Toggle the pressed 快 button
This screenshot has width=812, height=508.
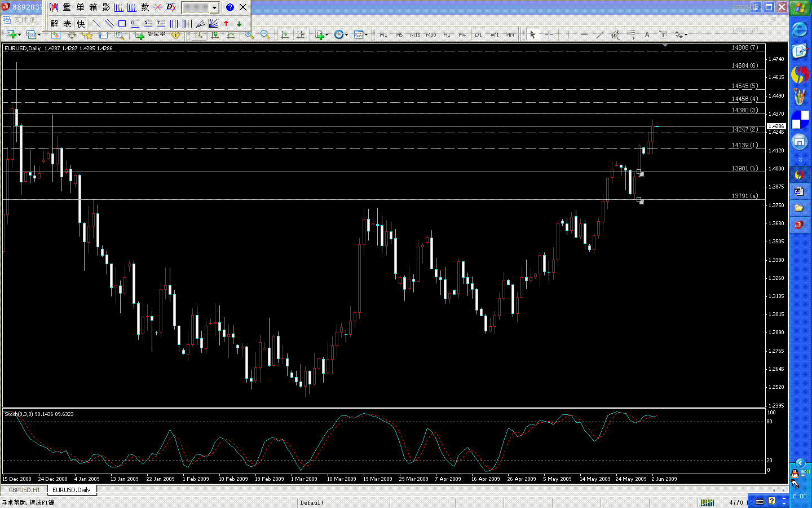(x=81, y=24)
